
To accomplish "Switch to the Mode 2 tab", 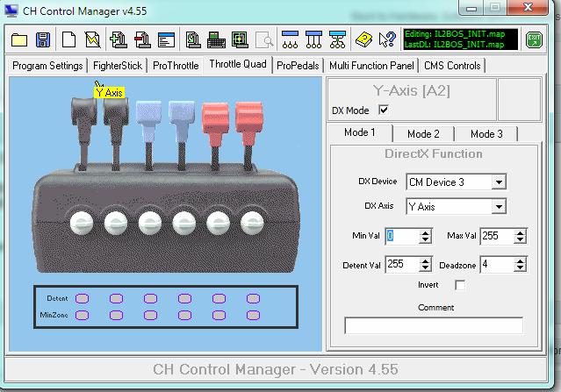I will tap(423, 134).
